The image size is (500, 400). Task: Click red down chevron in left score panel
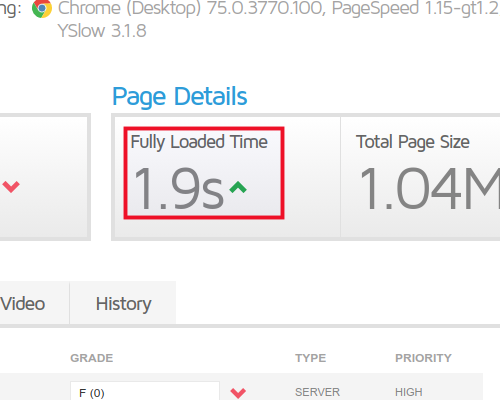[x=11, y=186]
